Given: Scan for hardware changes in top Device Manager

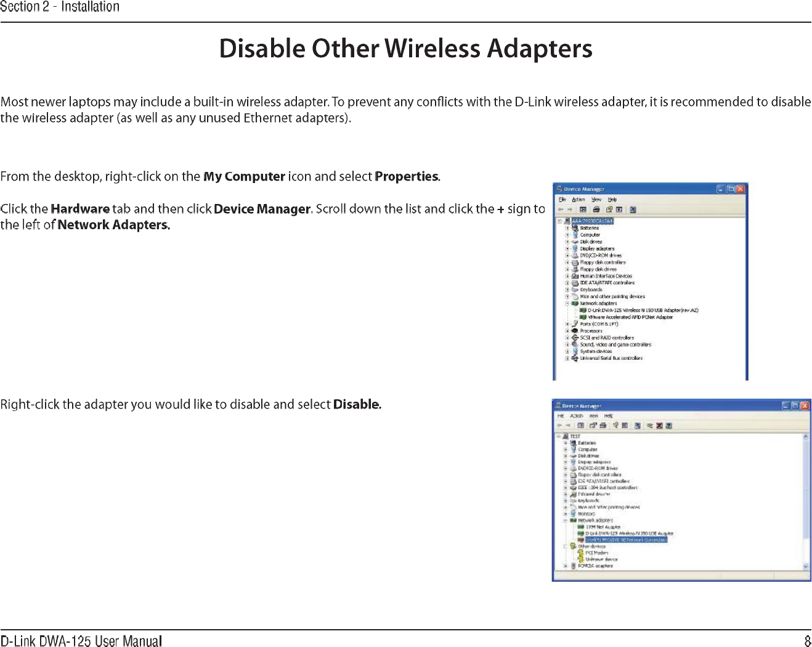Looking at the screenshot, I should (633, 210).
